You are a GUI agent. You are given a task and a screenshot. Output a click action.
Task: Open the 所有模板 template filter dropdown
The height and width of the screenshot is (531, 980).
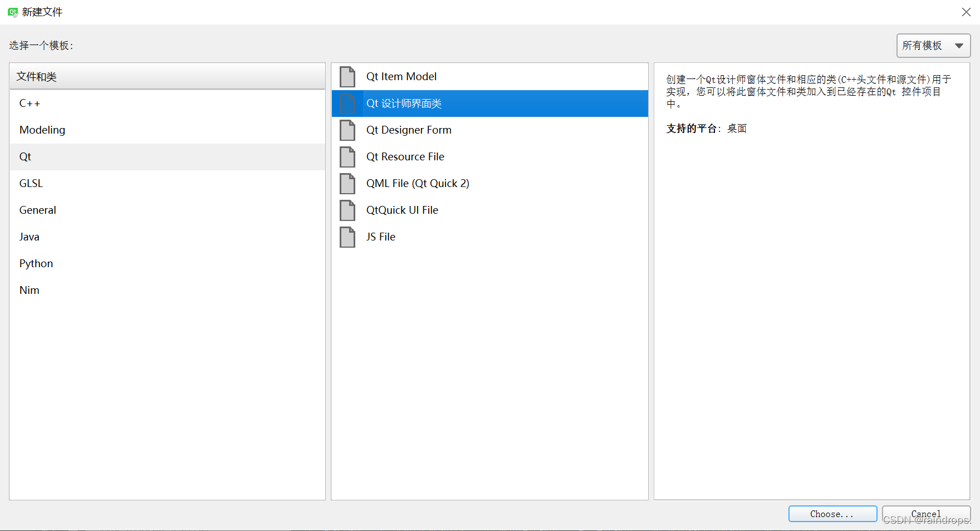(x=933, y=46)
